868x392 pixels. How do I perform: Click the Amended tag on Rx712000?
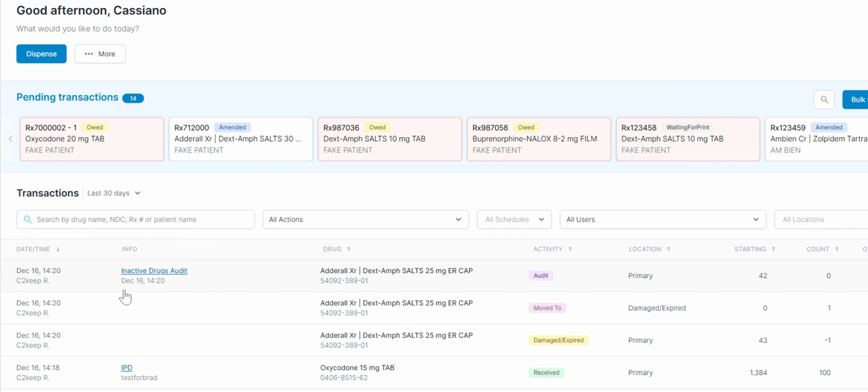(x=232, y=127)
